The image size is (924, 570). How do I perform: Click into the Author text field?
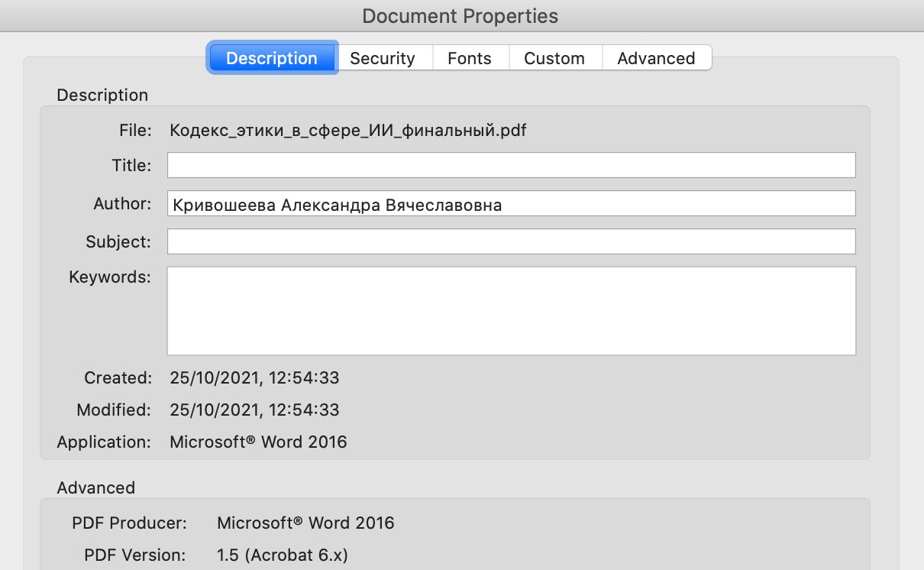[x=512, y=203]
